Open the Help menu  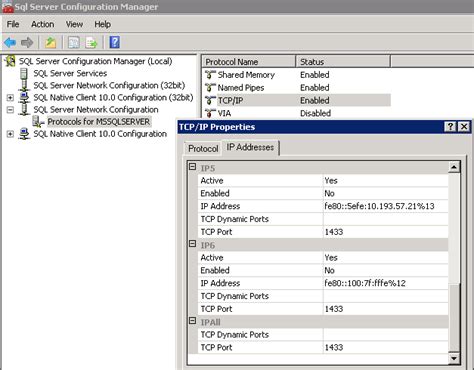(x=102, y=24)
